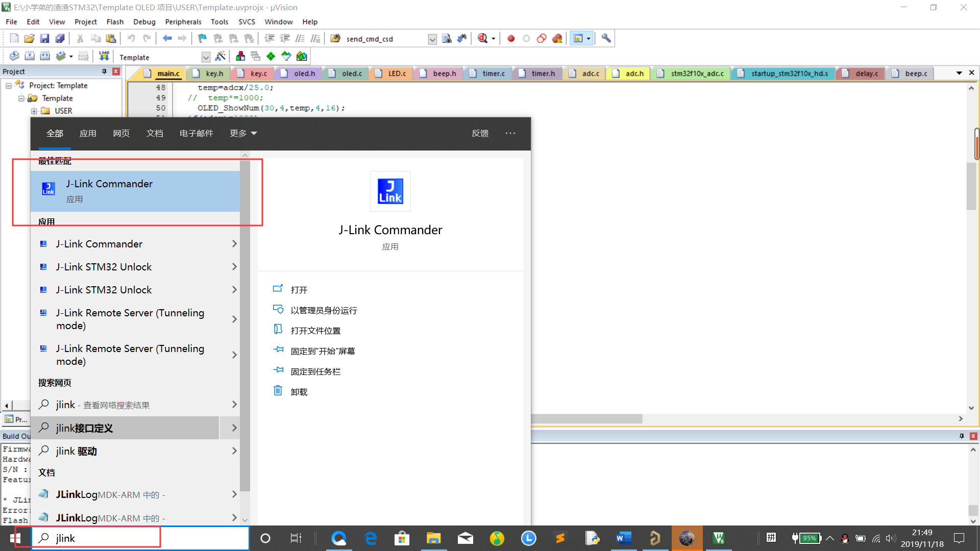Open the J-Link Commander app

coord(109,184)
